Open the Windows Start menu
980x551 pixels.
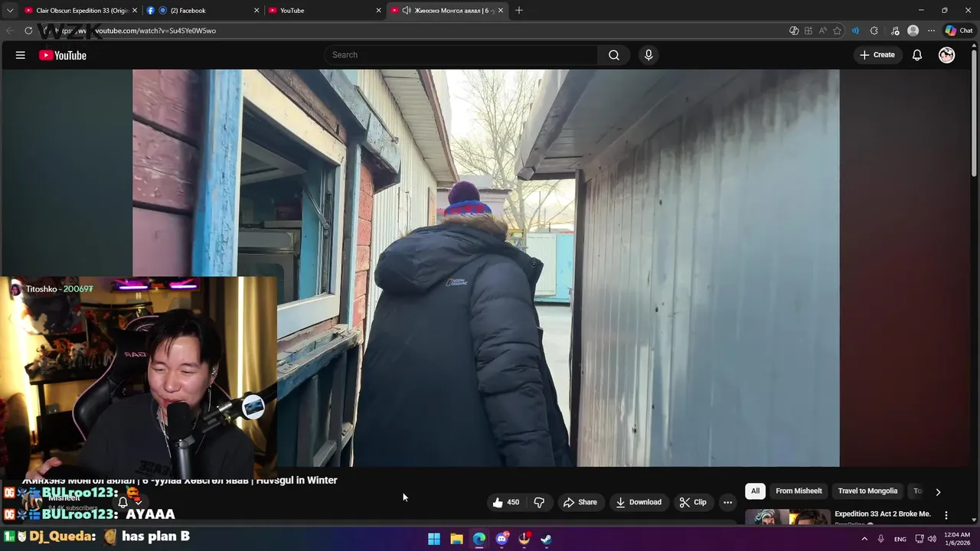[434, 539]
